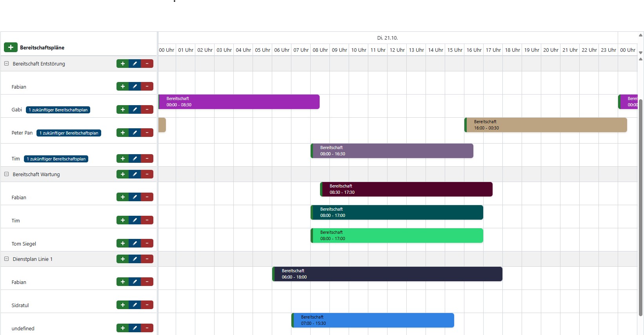Click the red minus icon for Peter Pan
This screenshot has height=335, width=644.
pos(147,133)
